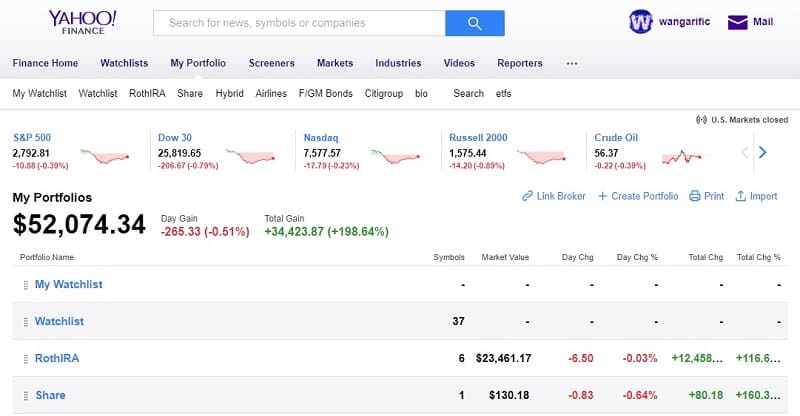Click the Import portfolio icon

click(x=740, y=196)
